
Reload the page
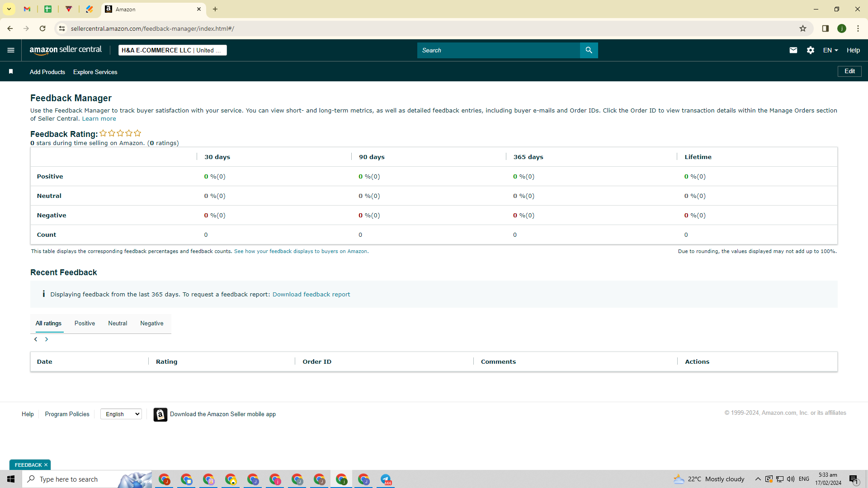click(42, 28)
